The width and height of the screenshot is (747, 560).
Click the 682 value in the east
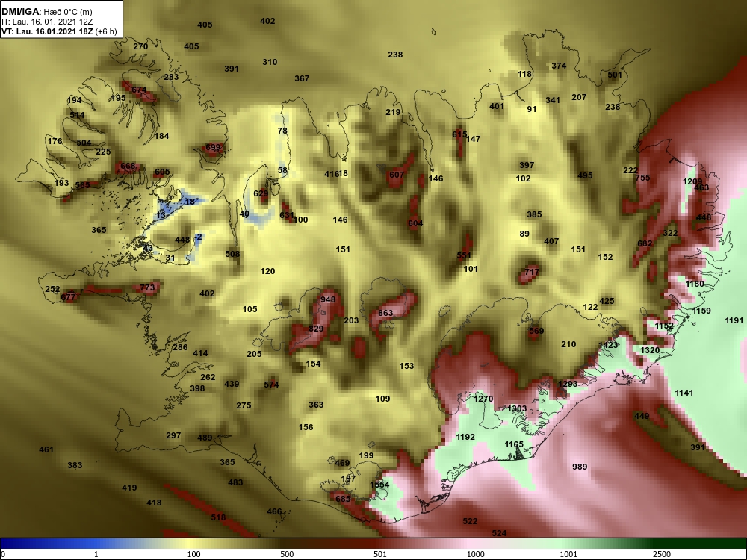tap(645, 243)
